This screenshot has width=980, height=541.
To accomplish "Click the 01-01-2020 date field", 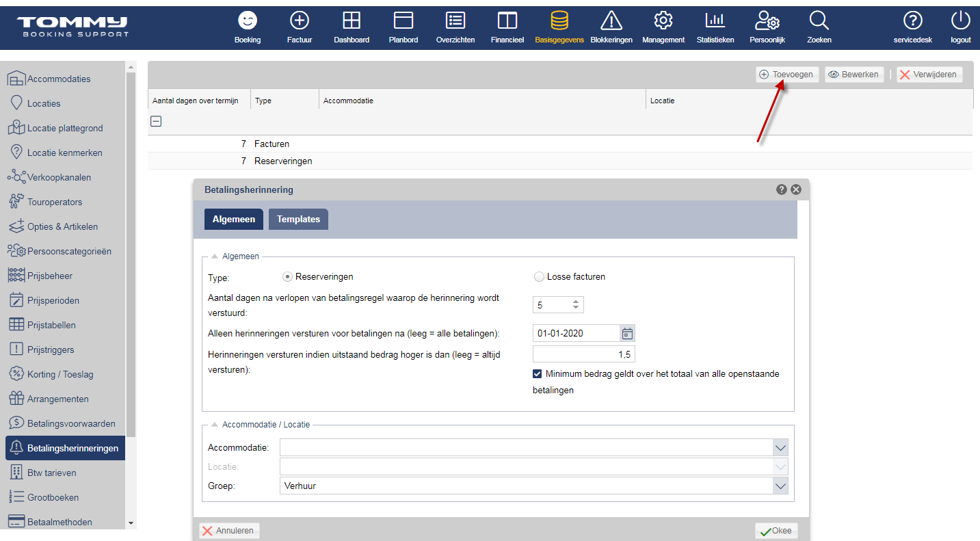I will click(x=577, y=334).
